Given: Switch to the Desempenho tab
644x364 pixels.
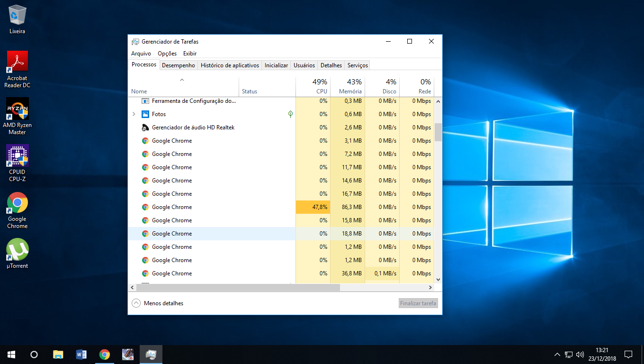Looking at the screenshot, I should [x=179, y=65].
